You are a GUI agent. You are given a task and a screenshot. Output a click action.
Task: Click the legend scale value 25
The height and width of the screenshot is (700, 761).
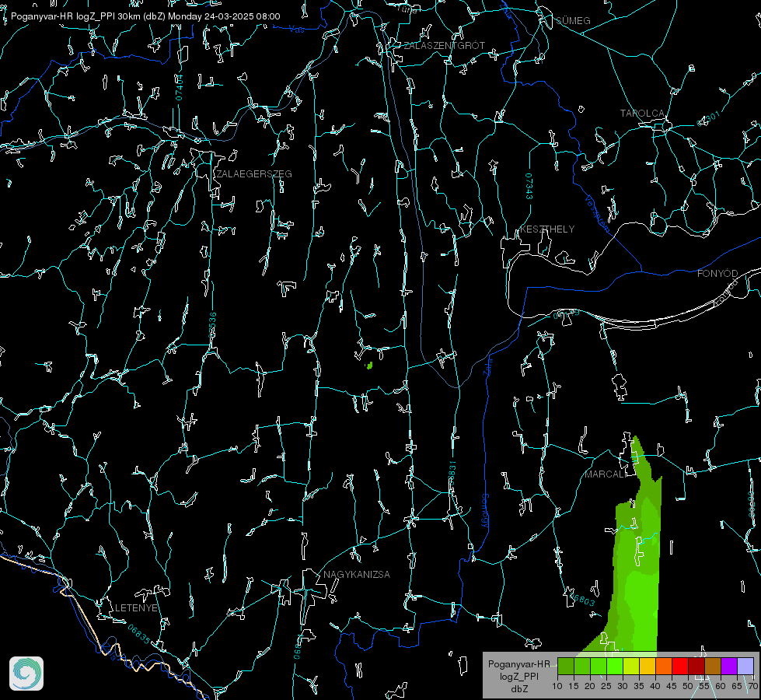(606, 686)
